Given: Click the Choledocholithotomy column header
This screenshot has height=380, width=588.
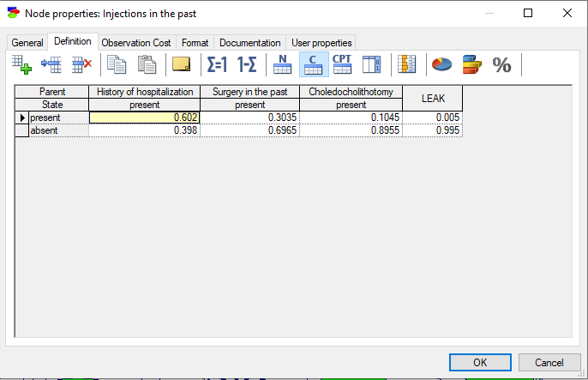Looking at the screenshot, I should point(351,92).
